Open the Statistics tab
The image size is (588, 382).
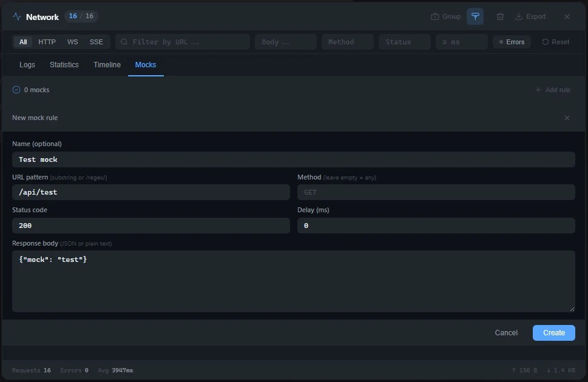point(64,65)
